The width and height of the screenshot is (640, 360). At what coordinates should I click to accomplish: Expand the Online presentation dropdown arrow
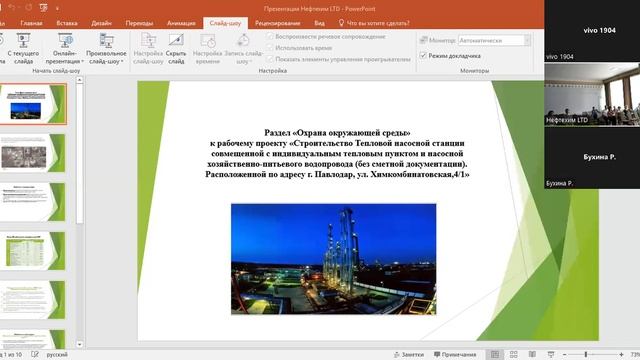click(82, 61)
